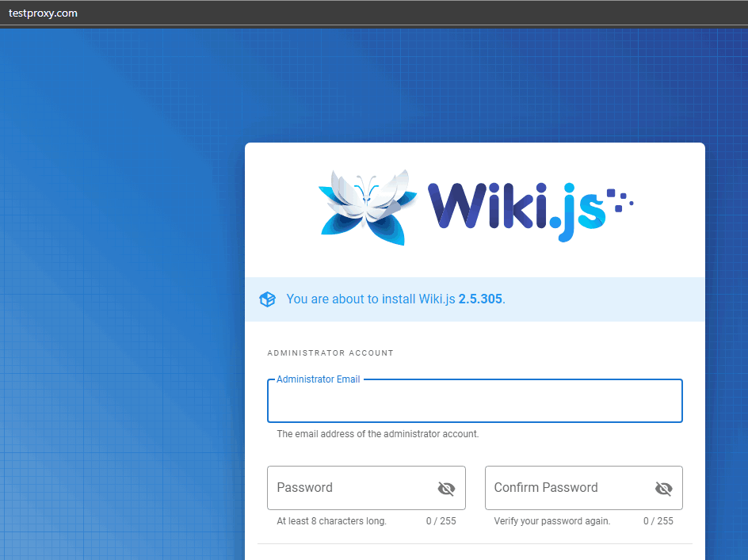Image resolution: width=748 pixels, height=560 pixels.
Task: Click the 'You are about to install' banner text
Action: click(x=395, y=299)
